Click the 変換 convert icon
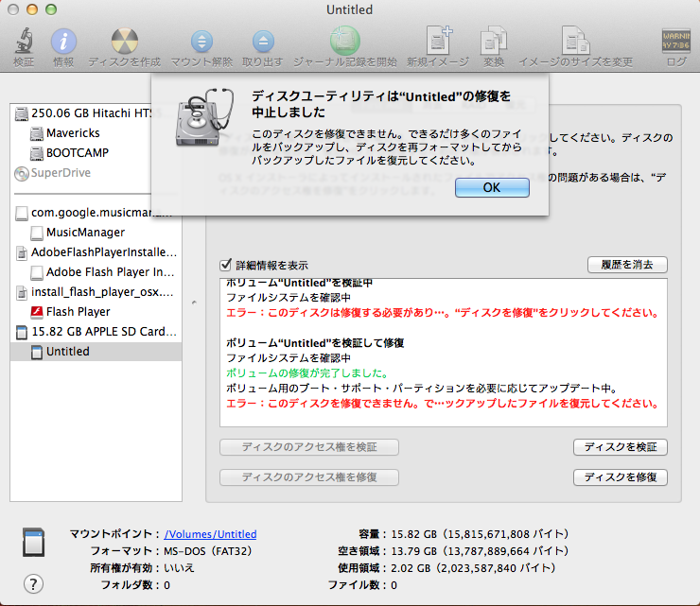This screenshot has height=606, width=700. pyautogui.click(x=494, y=42)
